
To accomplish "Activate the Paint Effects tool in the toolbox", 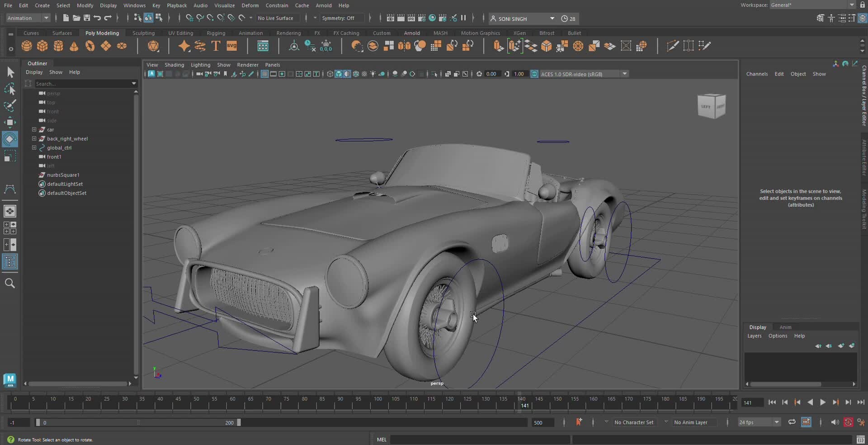I will pos(10,105).
